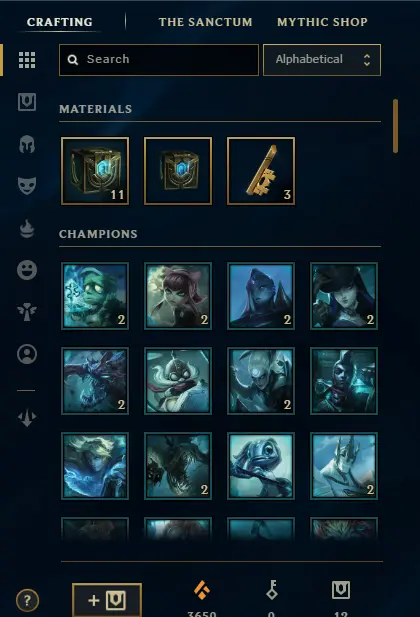The width and height of the screenshot is (420, 617).
Task: Select the Hextech key material with 3
Action: click(x=261, y=171)
